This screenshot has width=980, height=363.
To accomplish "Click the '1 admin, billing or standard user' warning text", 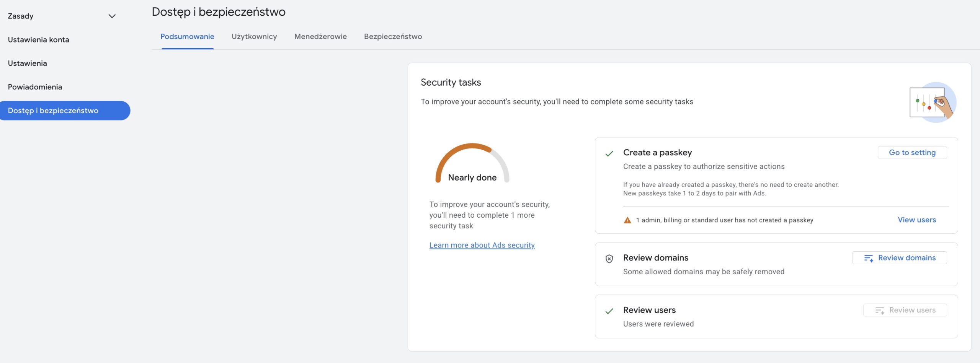I will tap(724, 220).
